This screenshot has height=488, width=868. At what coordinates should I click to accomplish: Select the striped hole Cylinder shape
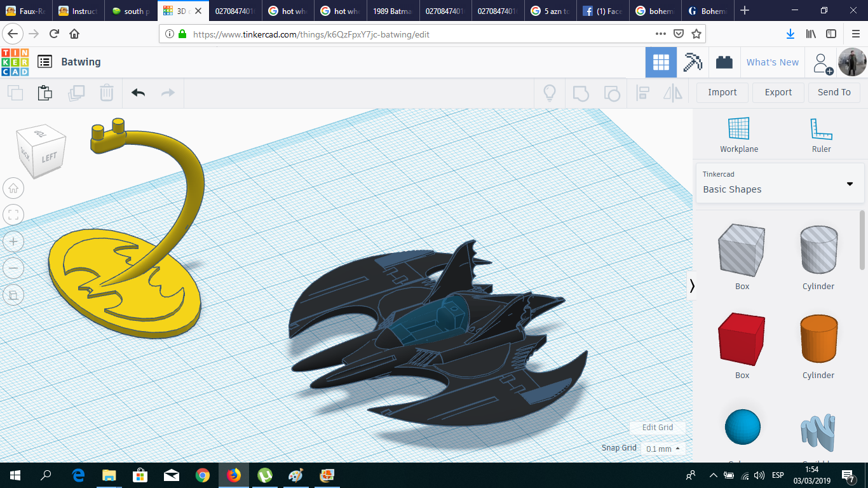818,250
